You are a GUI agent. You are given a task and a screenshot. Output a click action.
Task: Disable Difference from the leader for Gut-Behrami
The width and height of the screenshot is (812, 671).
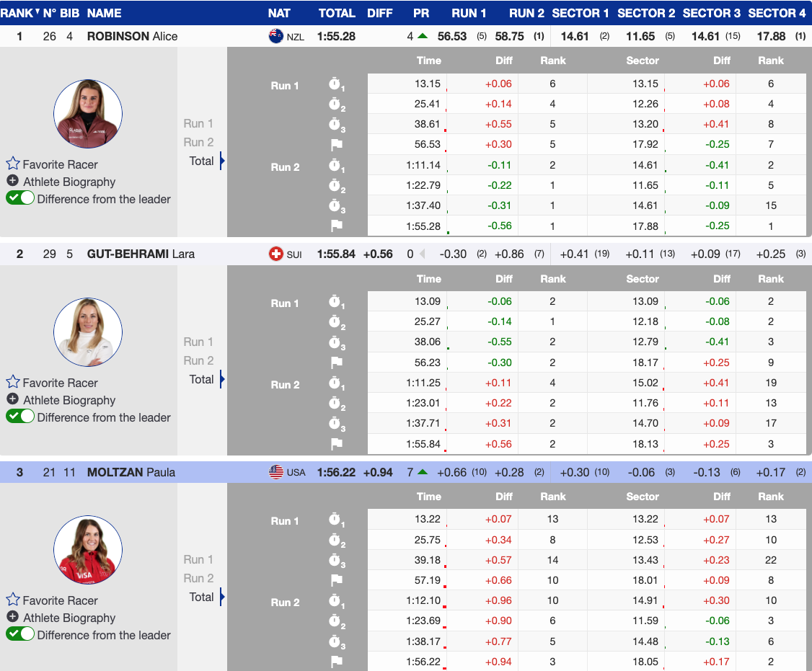20,416
